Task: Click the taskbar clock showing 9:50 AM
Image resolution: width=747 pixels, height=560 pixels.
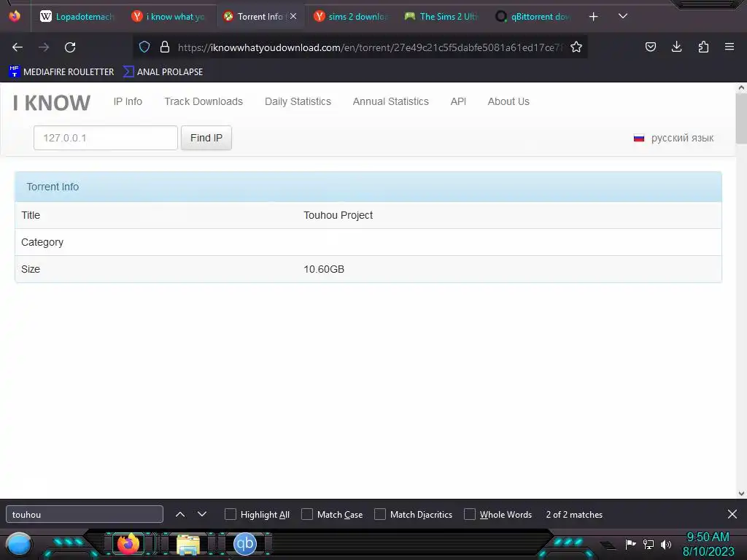Action: (708, 537)
